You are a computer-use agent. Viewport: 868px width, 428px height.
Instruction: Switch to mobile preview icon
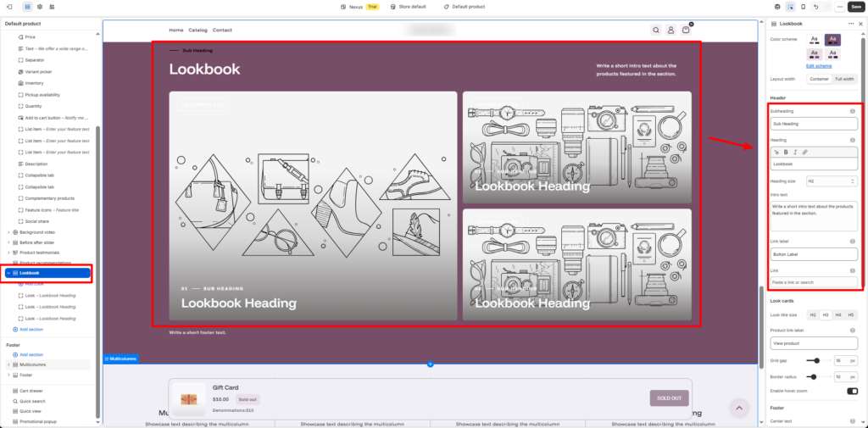[x=804, y=7]
